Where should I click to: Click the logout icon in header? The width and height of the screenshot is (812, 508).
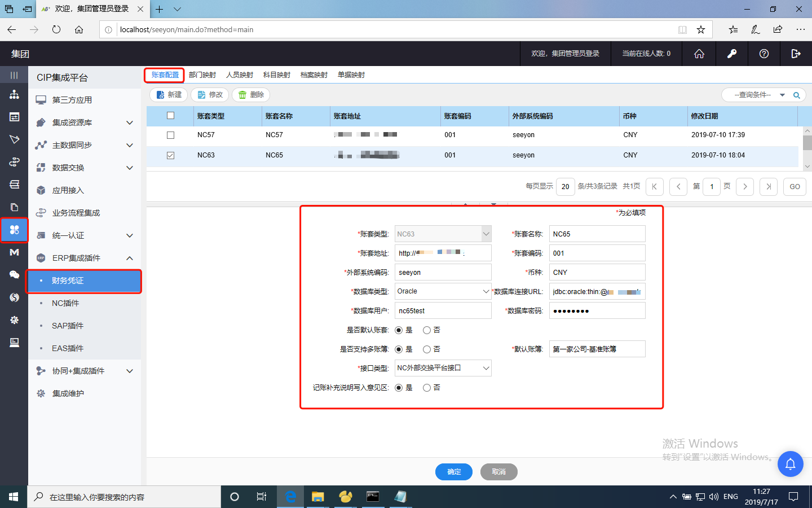click(796, 54)
